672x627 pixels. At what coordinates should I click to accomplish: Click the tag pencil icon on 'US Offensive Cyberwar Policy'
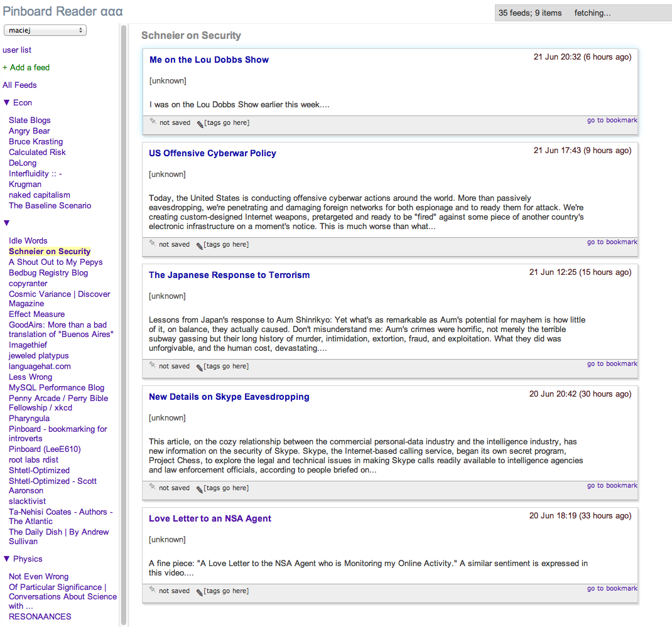(x=200, y=246)
